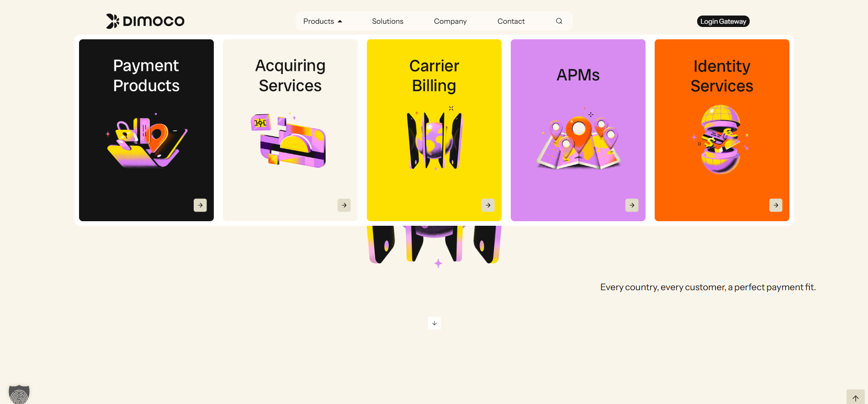This screenshot has width=868, height=404.
Task: Click the scroll-down arrow button
Action: [434, 323]
